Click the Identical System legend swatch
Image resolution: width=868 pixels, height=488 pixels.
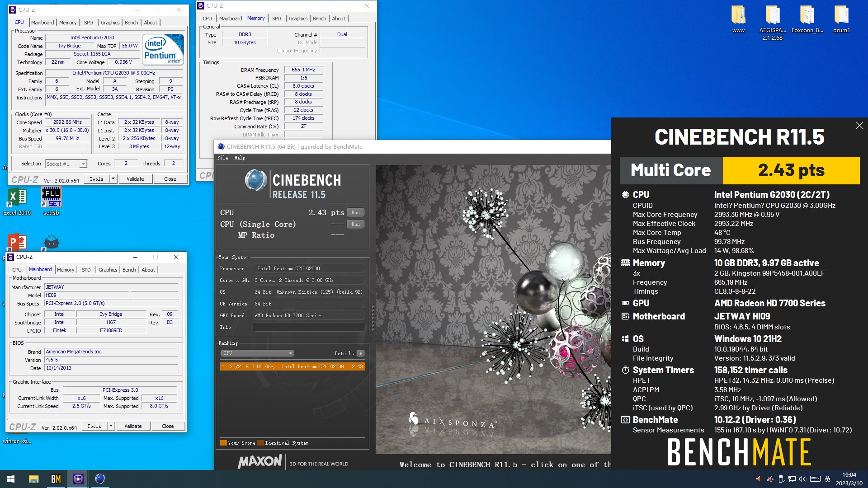tap(260, 443)
